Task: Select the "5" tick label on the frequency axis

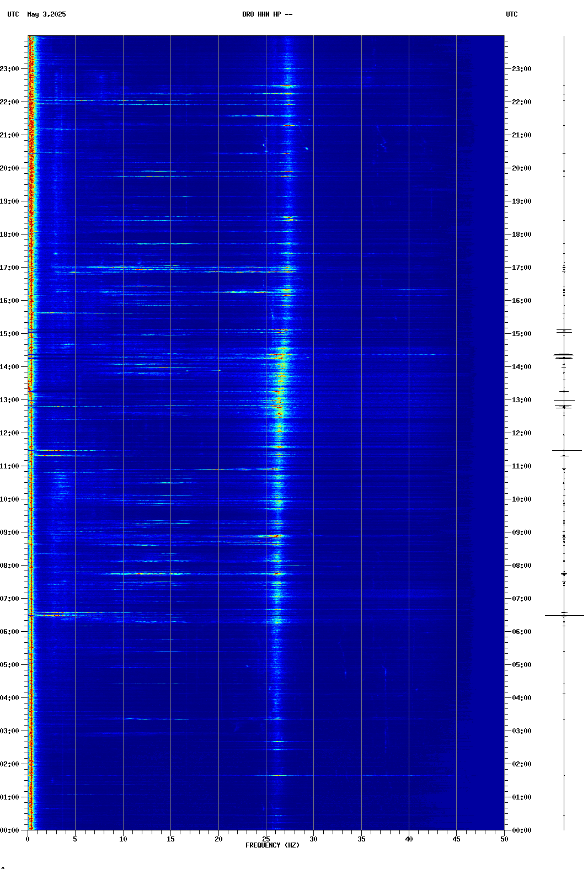Action: (75, 839)
